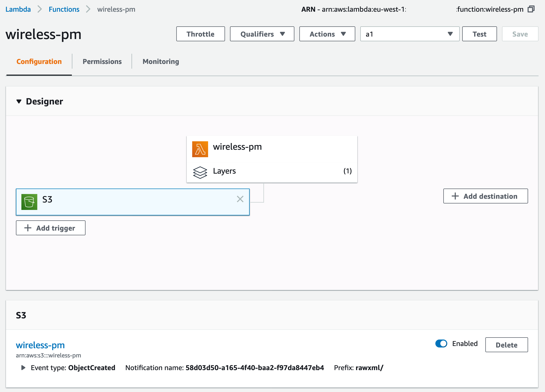Screen dimensions: 545x392
Task: Delete the S3 trigger
Action: (x=506, y=345)
